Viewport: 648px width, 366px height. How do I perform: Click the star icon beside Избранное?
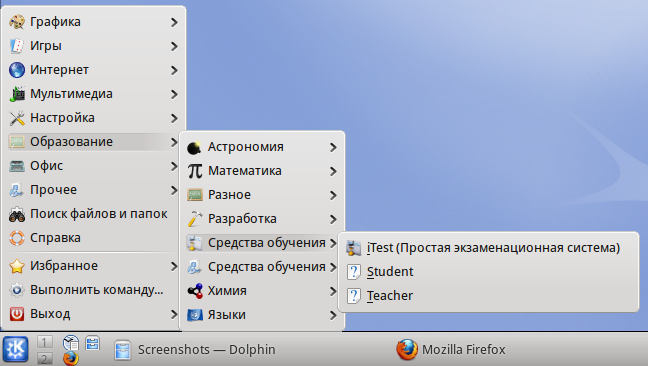point(17,266)
